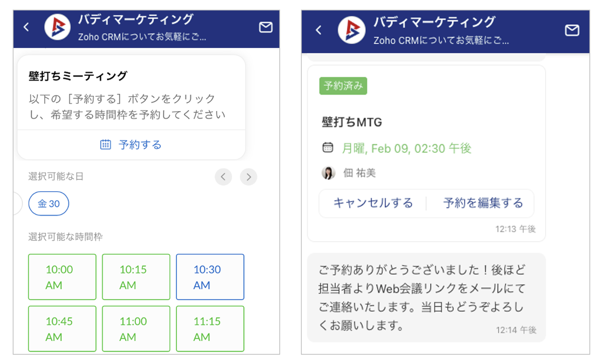The height and width of the screenshot is (364, 601).
Task: Pick the 10:00 AM time slot
Action: coord(62,277)
